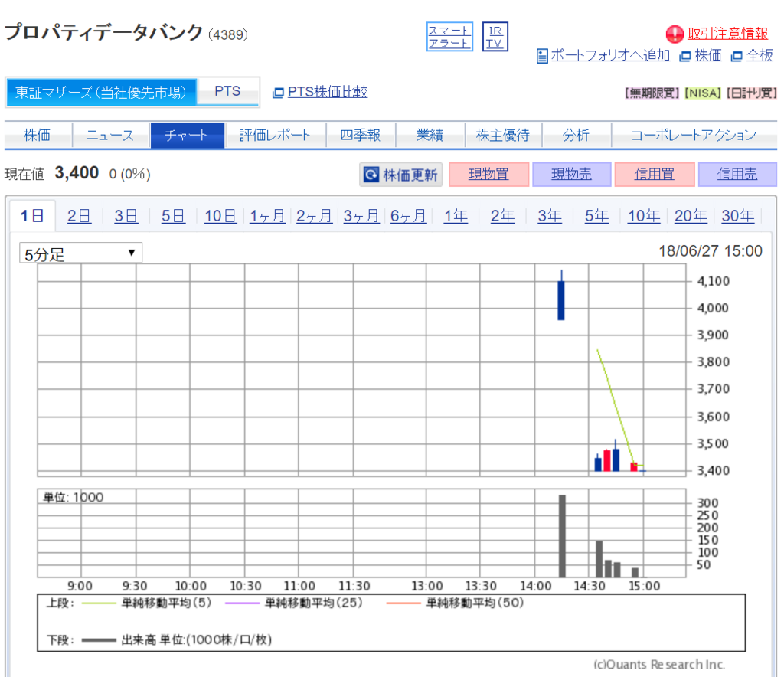
Task: Open the コーポレートアクション tab
Action: [x=694, y=135]
